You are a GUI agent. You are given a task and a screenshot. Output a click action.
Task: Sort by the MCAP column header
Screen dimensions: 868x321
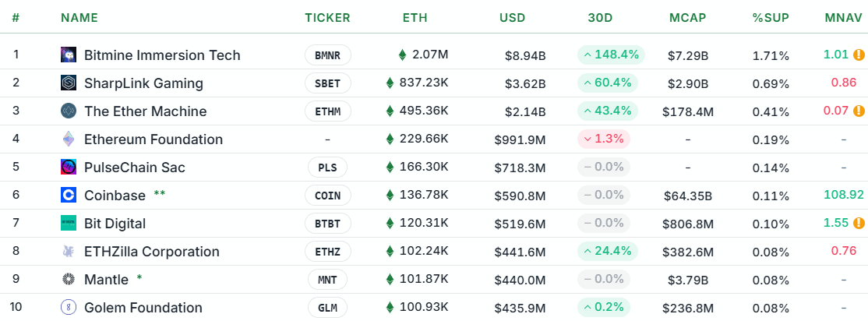[687, 17]
